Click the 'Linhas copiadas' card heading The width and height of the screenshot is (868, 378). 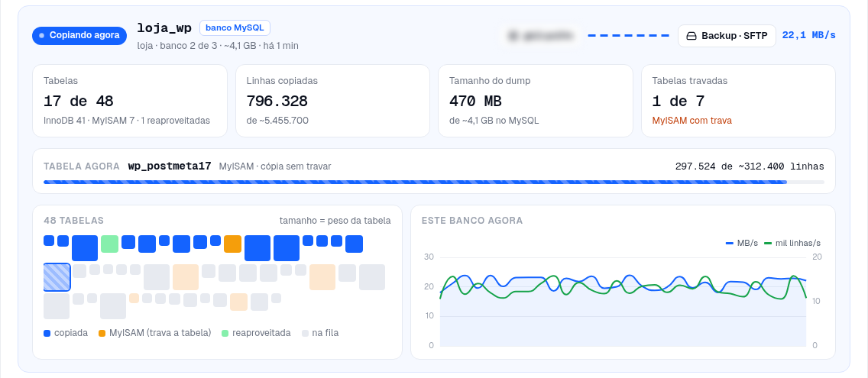click(282, 81)
